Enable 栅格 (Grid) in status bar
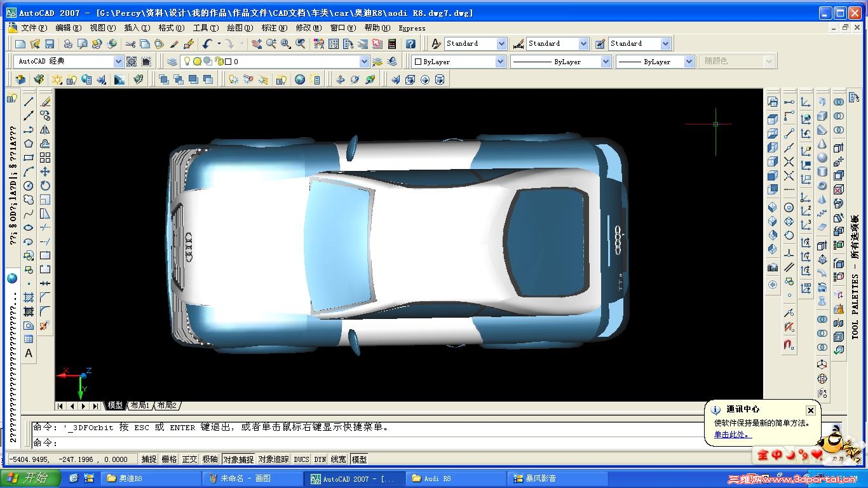This screenshot has height=488, width=868. 169,459
